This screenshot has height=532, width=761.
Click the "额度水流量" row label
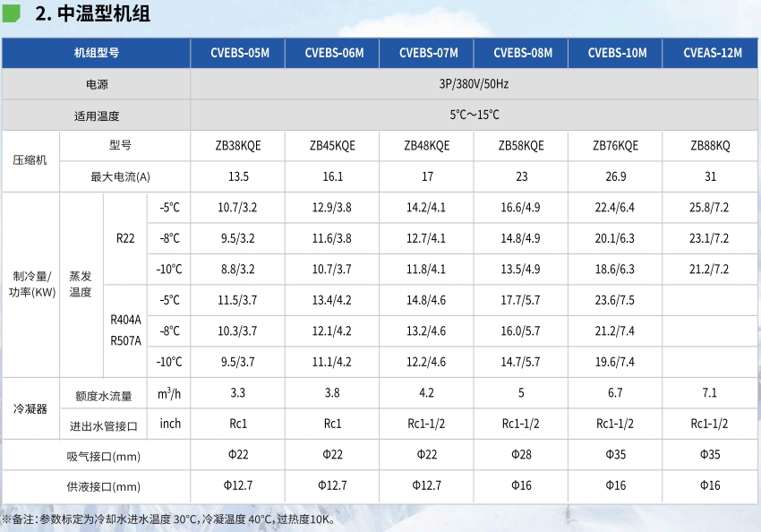pos(103,396)
